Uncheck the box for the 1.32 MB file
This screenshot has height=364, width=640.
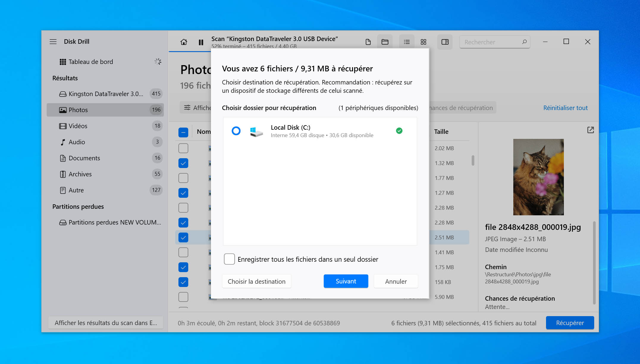point(183,163)
